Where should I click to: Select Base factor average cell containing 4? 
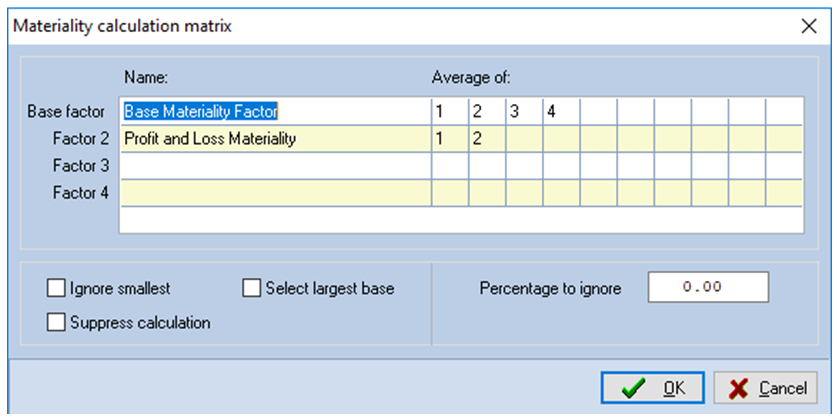coord(561,112)
